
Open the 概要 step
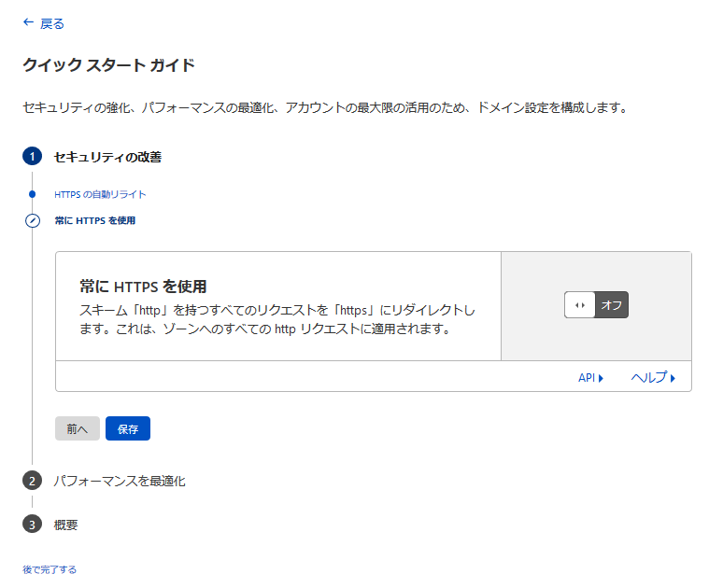click(x=66, y=525)
